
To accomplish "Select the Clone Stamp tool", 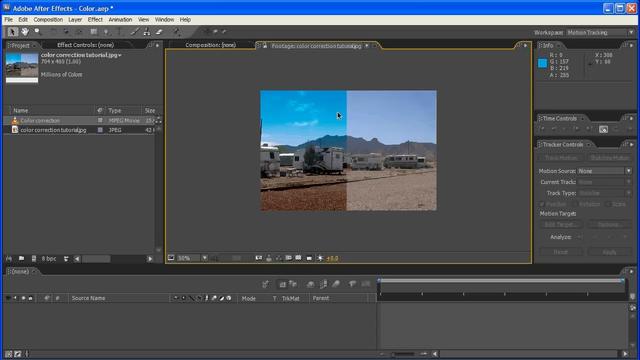I will pos(147,32).
